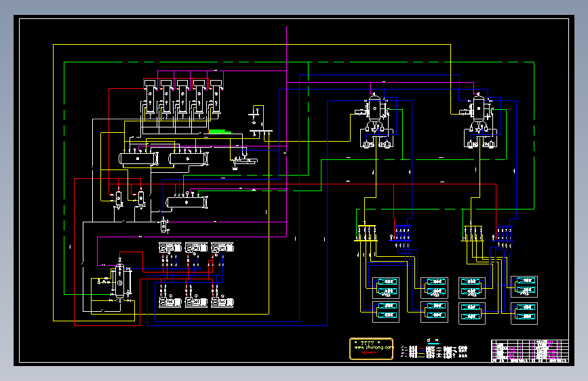Click the left horizontal tank with square marker
The width and height of the screenshot is (588, 381).
138,159
